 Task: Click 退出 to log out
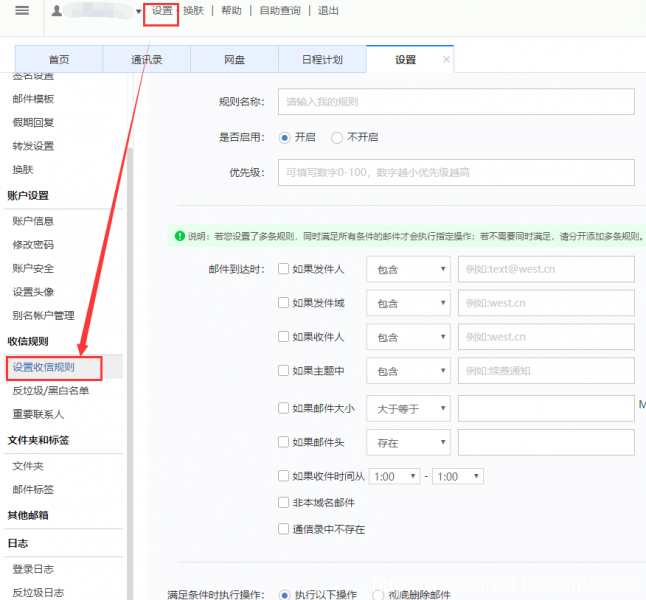tap(328, 11)
